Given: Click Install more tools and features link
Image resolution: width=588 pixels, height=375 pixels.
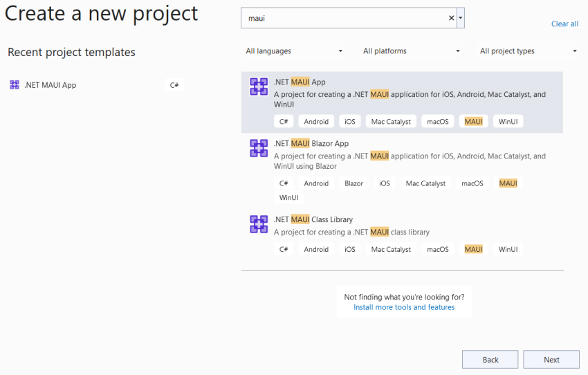Looking at the screenshot, I should pos(404,307).
